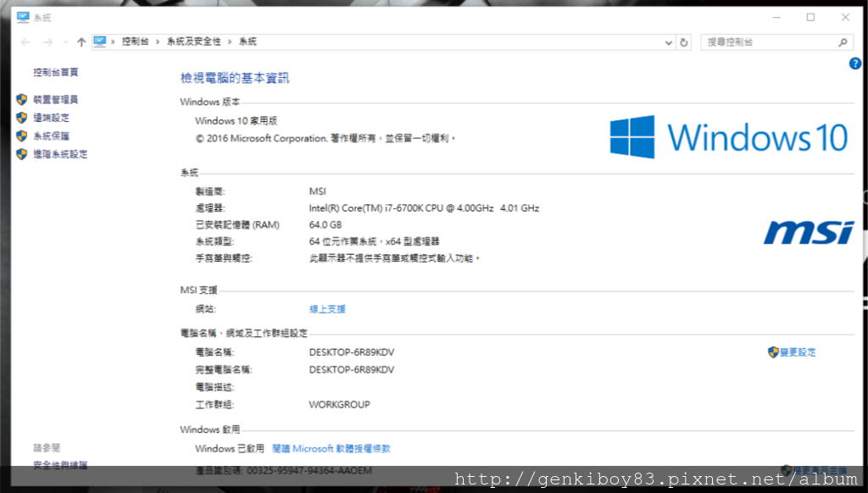Open the blue help question mark

[x=855, y=64]
